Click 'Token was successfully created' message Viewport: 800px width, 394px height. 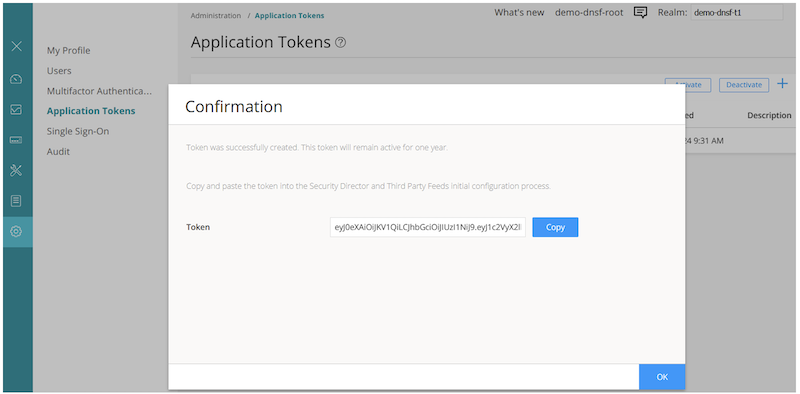pos(317,147)
